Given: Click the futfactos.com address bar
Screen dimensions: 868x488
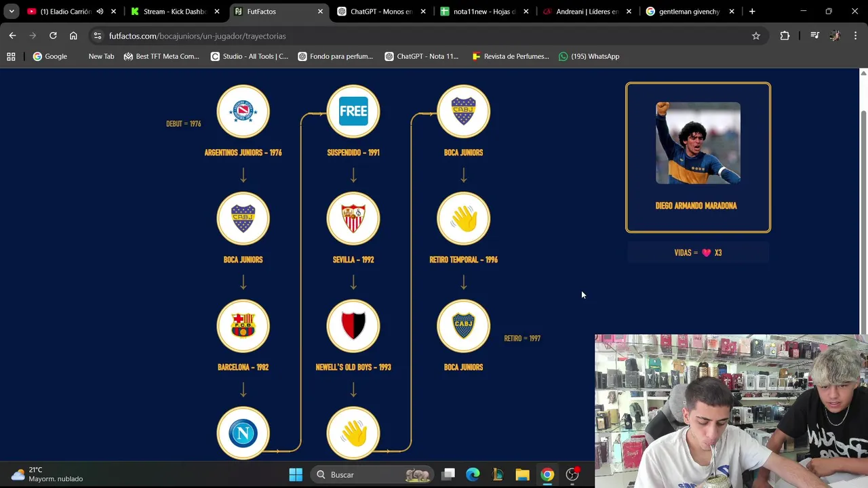Looking at the screenshot, I should (427, 36).
